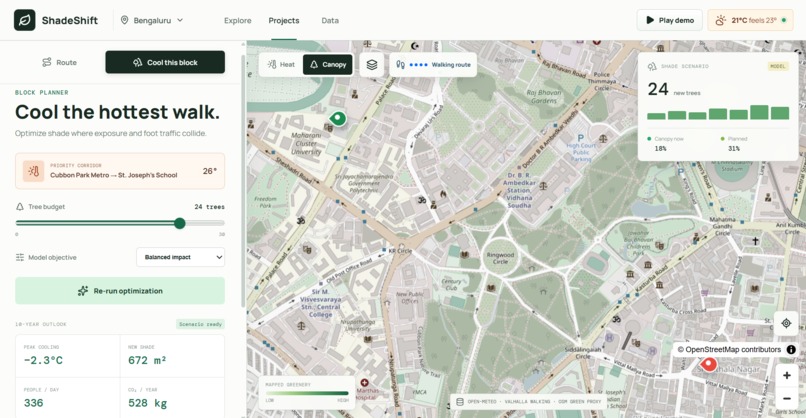Click the priority corridor thermometer icon

[x=33, y=171]
